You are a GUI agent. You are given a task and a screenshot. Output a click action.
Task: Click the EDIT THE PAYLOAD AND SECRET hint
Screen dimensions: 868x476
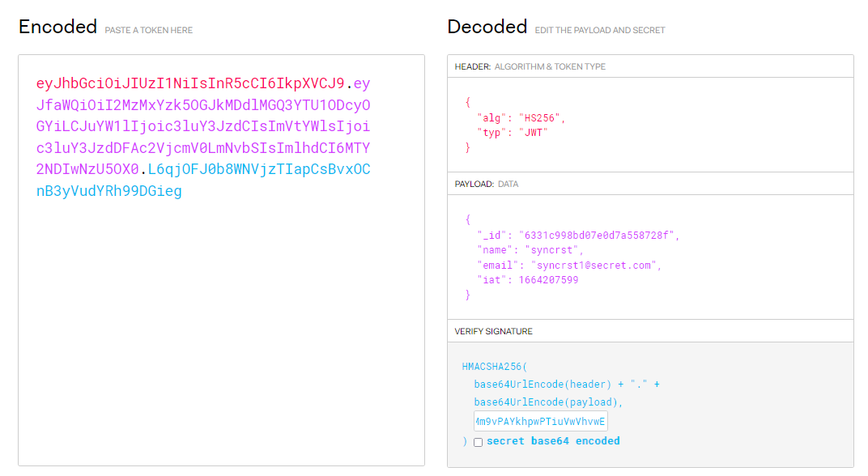point(599,30)
